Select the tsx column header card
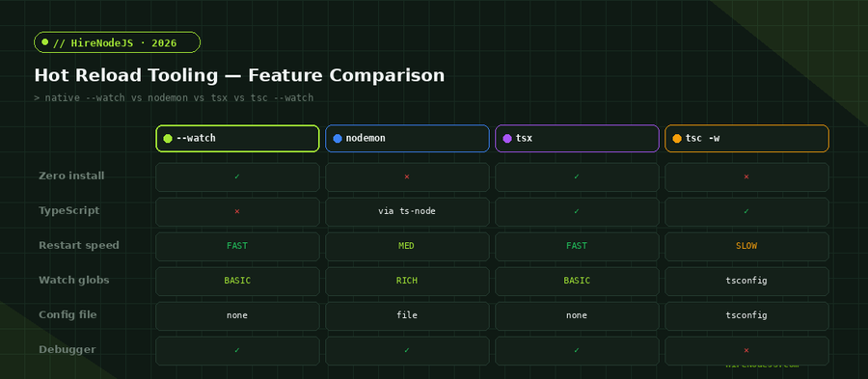The height and width of the screenshot is (379, 868). pos(577,138)
